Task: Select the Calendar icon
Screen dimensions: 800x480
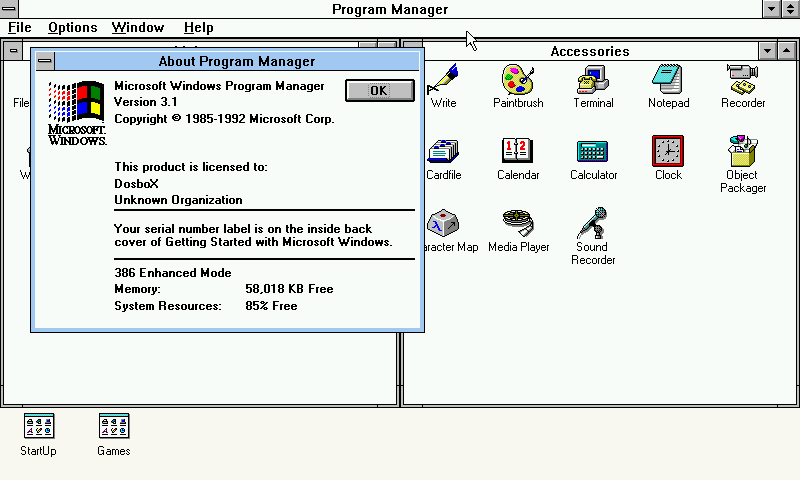Action: pos(518,151)
